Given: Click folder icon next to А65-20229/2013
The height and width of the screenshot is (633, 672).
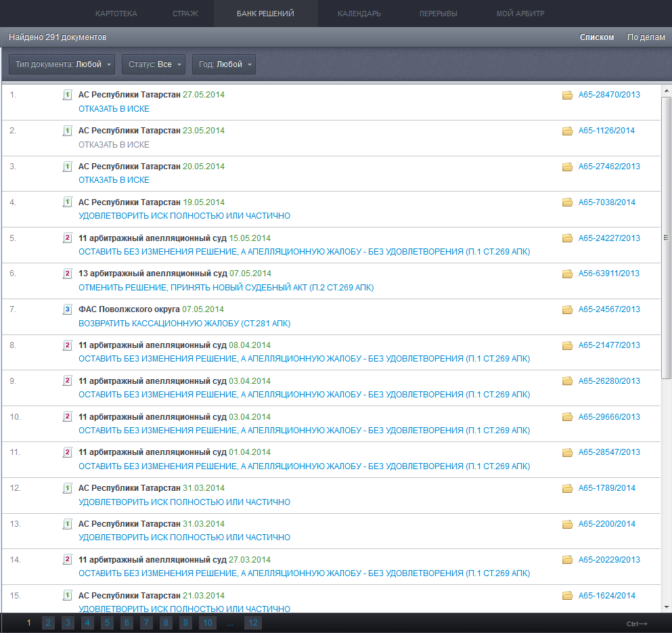Looking at the screenshot, I should (567, 560).
